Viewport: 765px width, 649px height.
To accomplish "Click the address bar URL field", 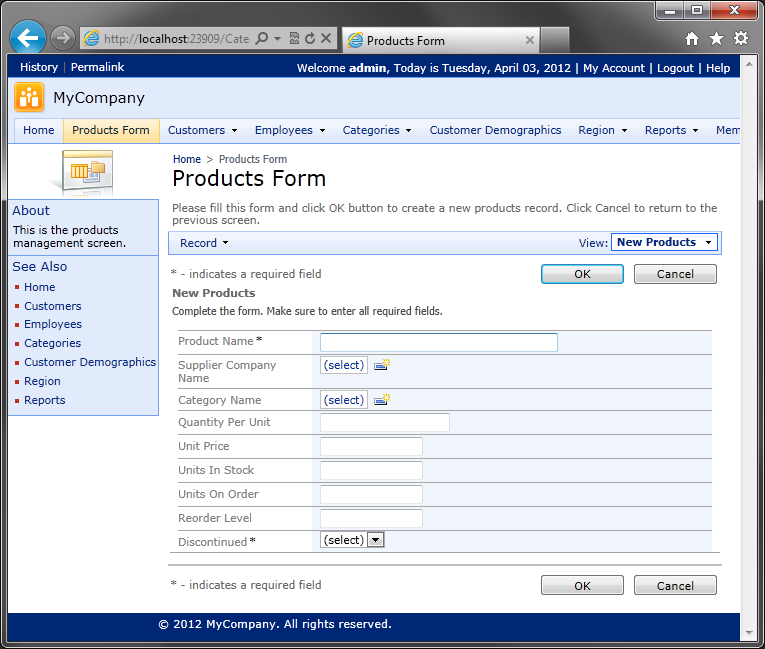I will point(176,39).
